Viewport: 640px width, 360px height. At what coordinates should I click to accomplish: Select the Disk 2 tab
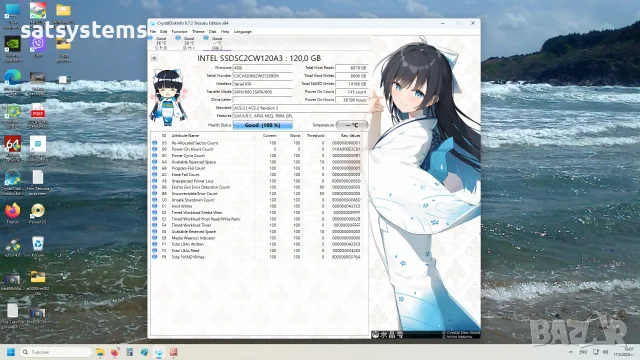217,43
